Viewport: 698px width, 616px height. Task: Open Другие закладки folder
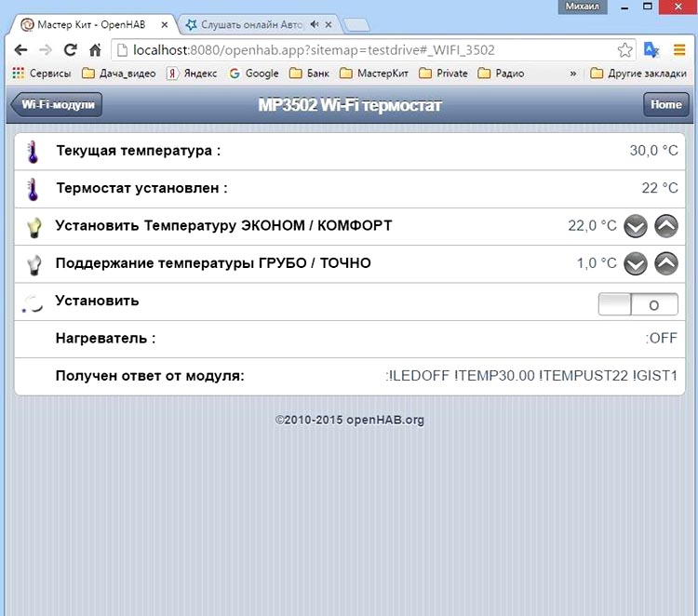click(638, 73)
